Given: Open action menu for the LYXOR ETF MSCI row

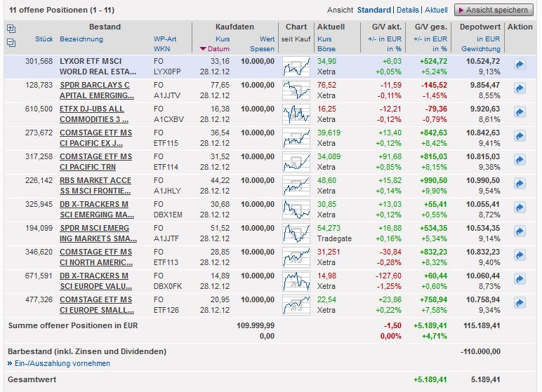Looking at the screenshot, I should tap(520, 65).
